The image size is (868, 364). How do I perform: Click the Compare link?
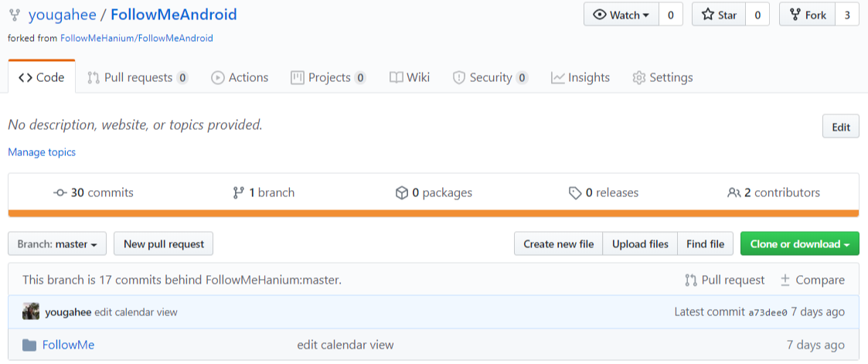click(x=812, y=280)
